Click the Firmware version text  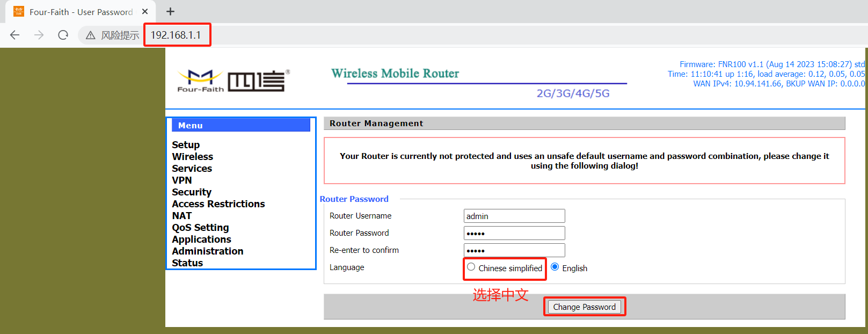pos(772,64)
